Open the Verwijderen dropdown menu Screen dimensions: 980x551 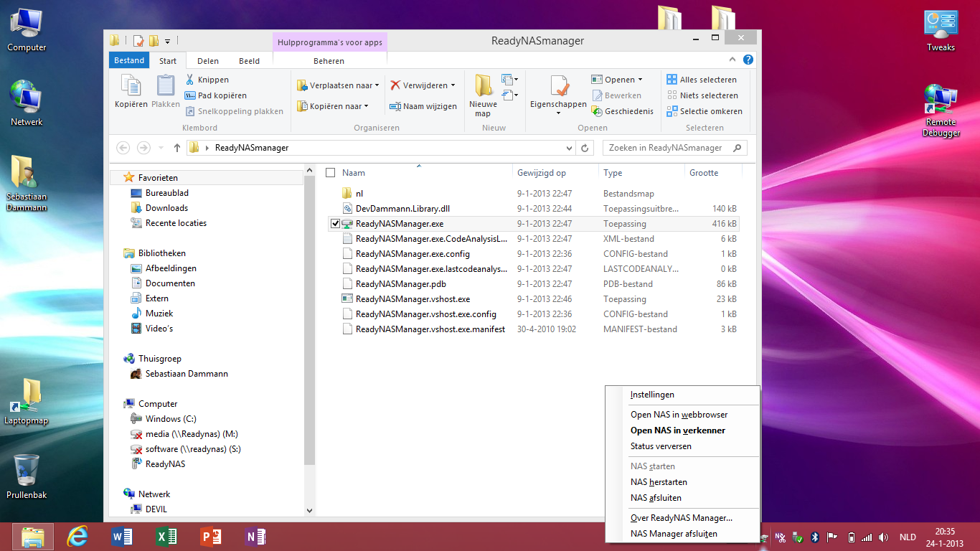pos(453,85)
